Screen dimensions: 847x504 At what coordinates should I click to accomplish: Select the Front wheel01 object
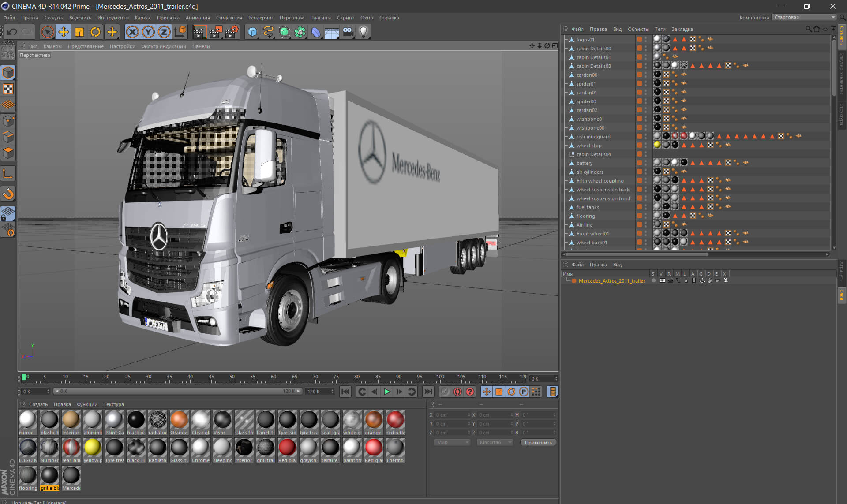pos(592,234)
